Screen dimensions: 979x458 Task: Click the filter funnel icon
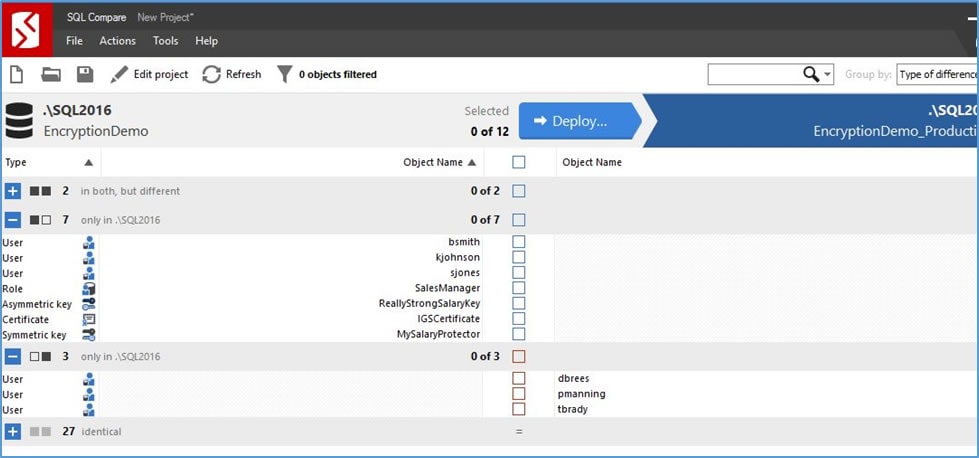tap(285, 74)
